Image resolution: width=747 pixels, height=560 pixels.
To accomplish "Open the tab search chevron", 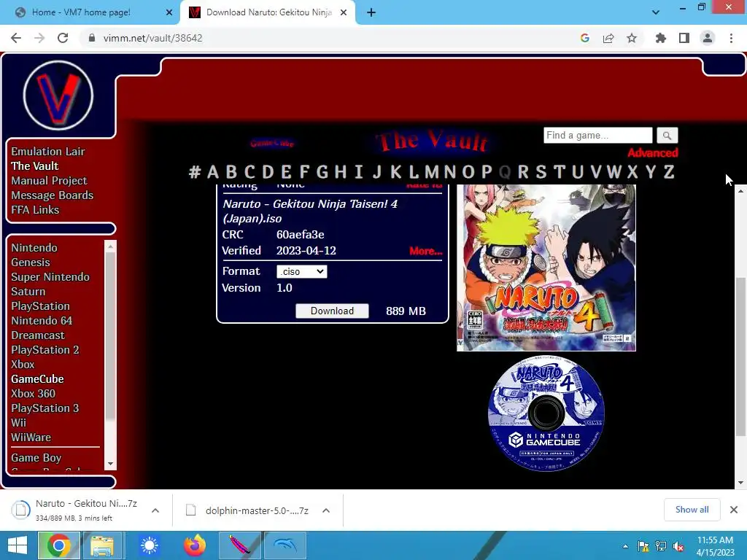I will pyautogui.click(x=656, y=12).
